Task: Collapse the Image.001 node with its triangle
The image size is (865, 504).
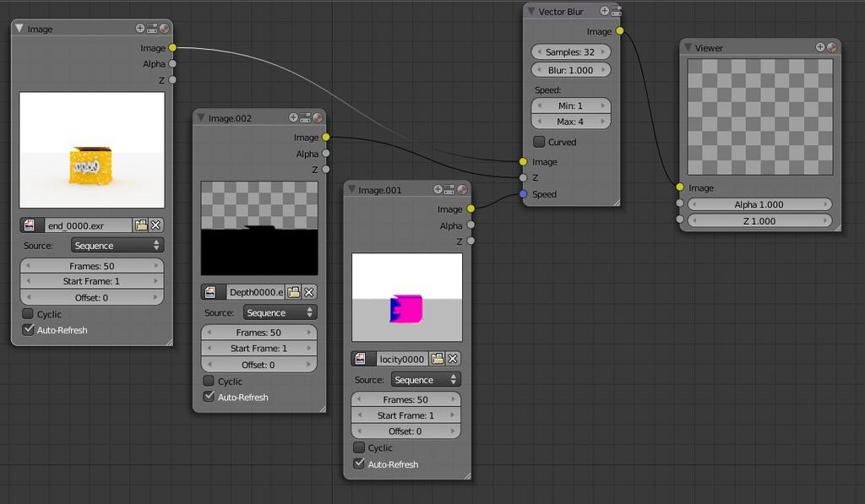Action: (x=351, y=189)
